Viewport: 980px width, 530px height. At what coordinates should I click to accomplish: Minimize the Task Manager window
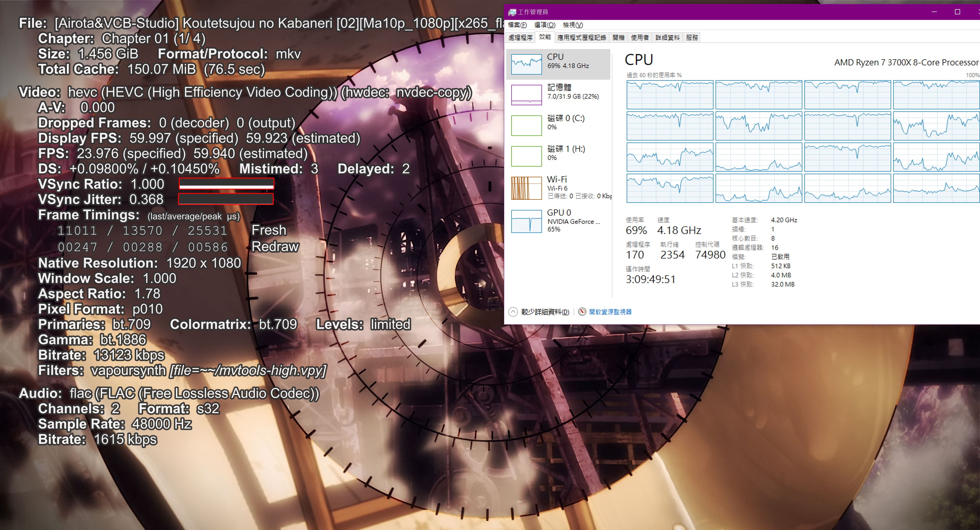934,12
